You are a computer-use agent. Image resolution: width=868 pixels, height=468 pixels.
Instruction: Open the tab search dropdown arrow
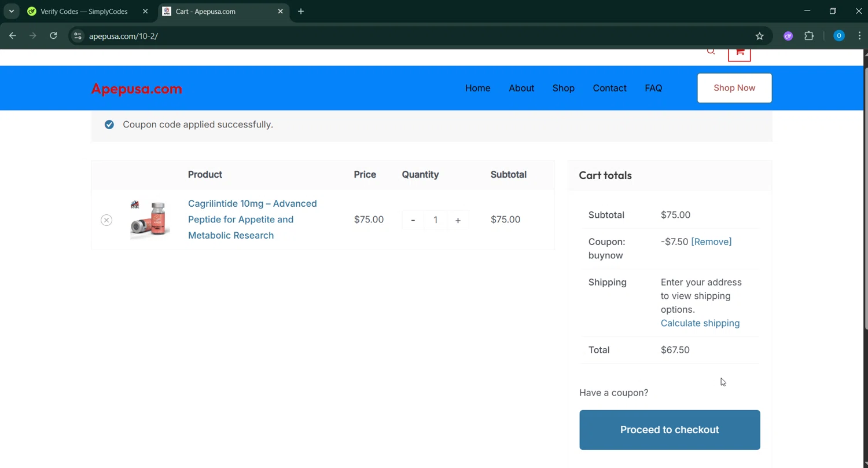tap(11, 11)
